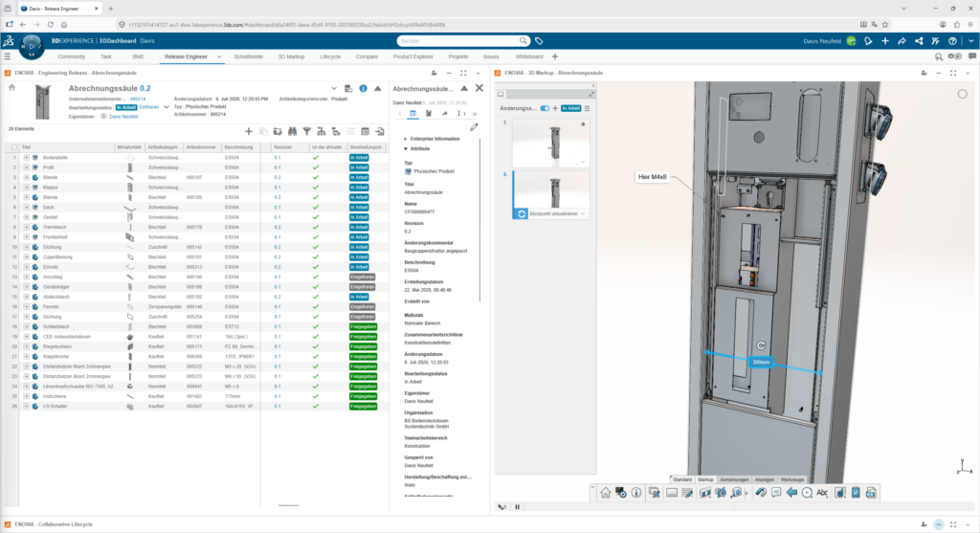Open the dropdown beside the Release Engineer tab
980x533 pixels.
[x=219, y=56]
